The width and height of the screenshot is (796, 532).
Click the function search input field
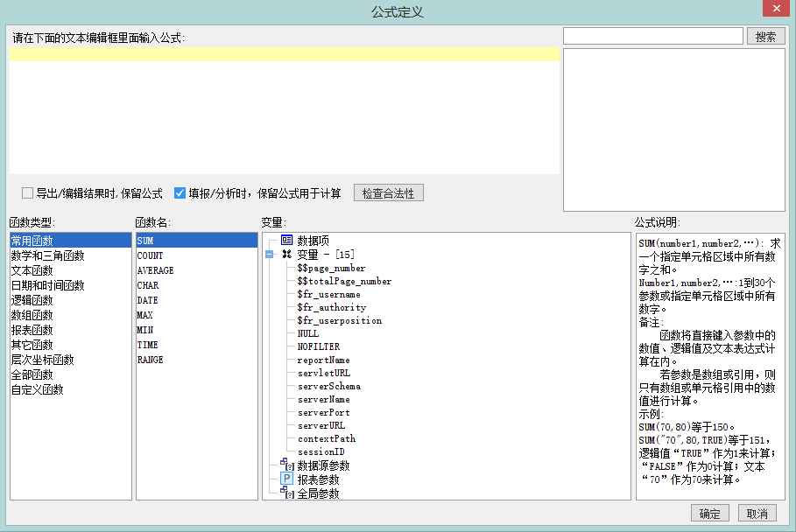tap(653, 36)
